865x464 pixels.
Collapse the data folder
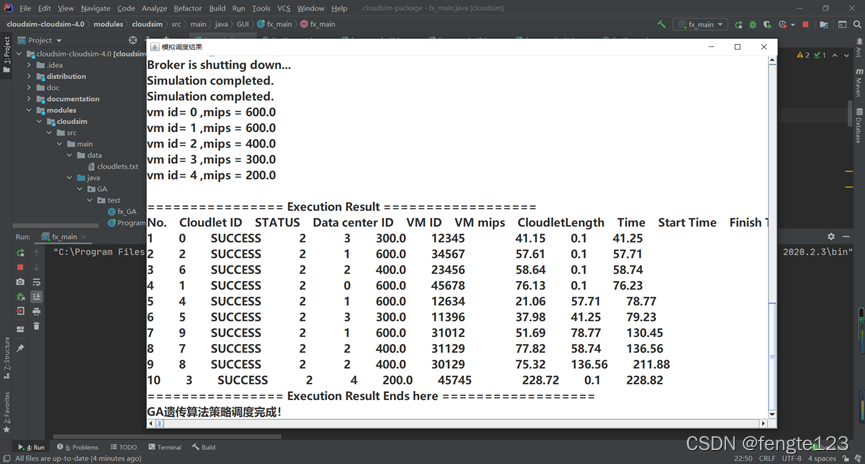[x=70, y=155]
